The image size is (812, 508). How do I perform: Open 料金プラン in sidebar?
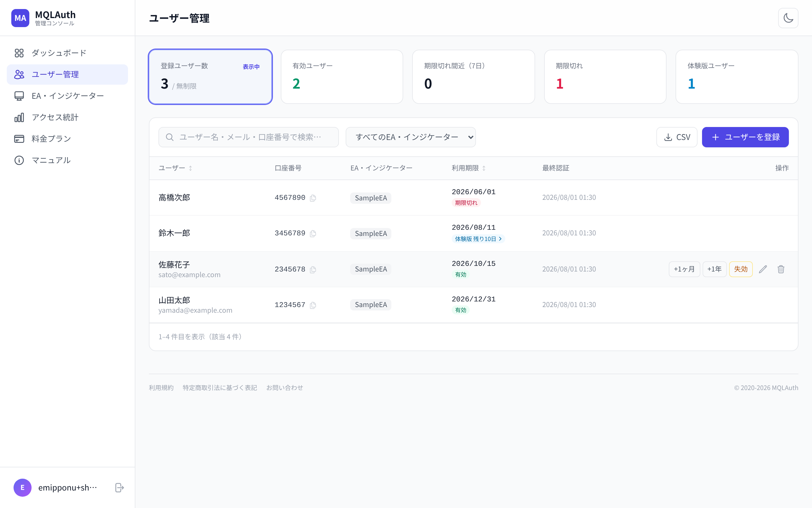pyautogui.click(x=67, y=138)
